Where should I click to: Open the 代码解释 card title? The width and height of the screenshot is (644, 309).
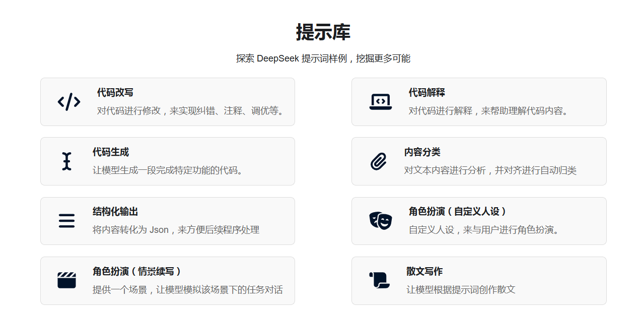[x=427, y=93]
